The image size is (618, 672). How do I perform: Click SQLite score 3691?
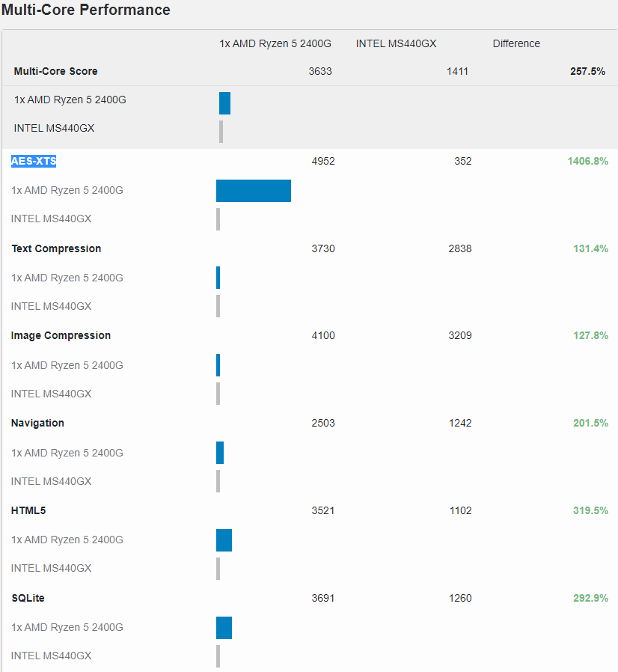[322, 598]
